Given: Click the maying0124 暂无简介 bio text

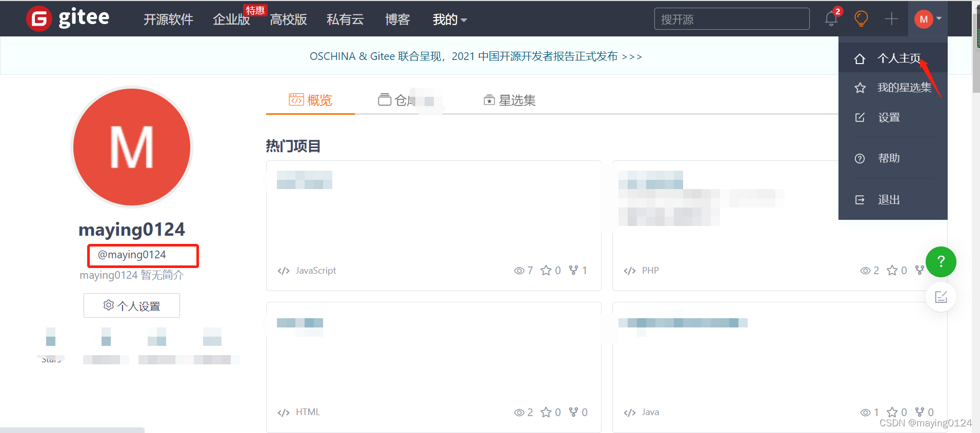Looking at the screenshot, I should point(132,275).
